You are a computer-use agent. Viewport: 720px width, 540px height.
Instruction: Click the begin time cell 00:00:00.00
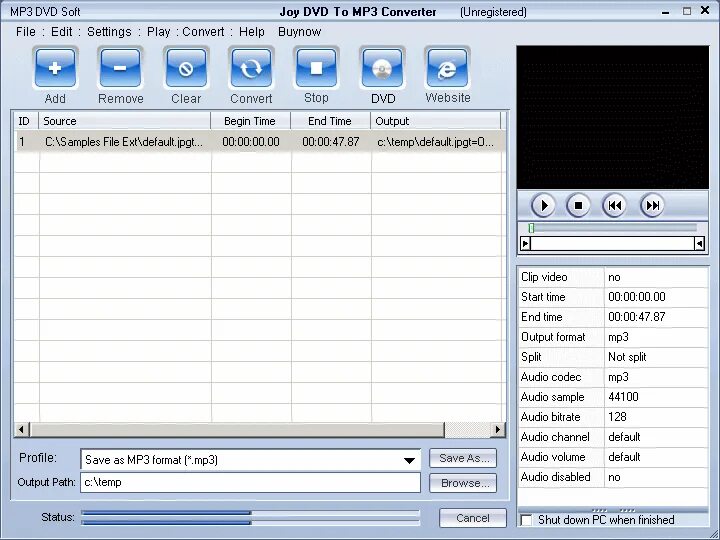(x=251, y=142)
